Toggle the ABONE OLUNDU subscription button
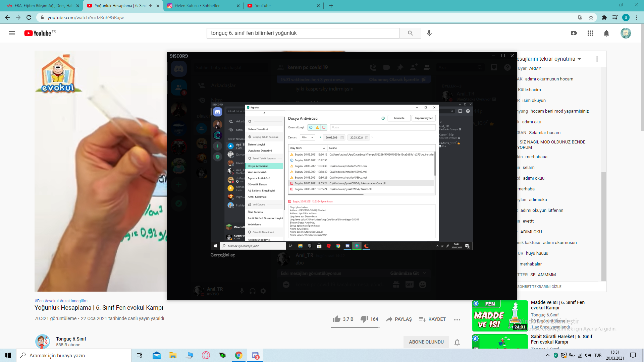The width and height of the screenshot is (644, 362). pos(426,342)
